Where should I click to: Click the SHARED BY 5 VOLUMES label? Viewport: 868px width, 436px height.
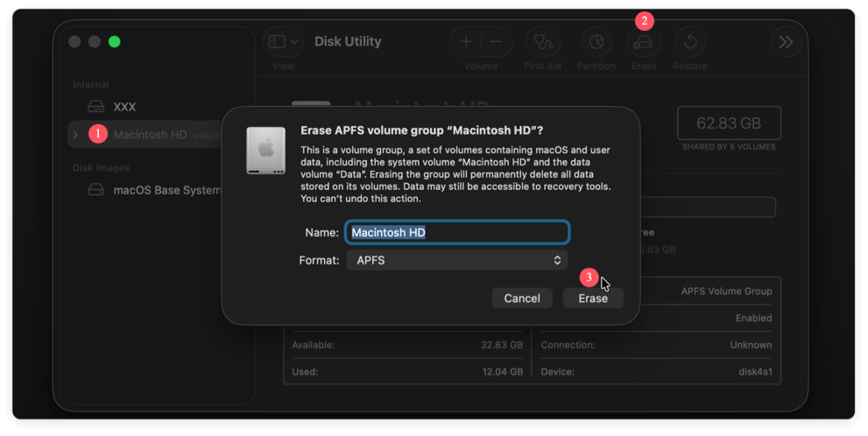click(x=729, y=146)
